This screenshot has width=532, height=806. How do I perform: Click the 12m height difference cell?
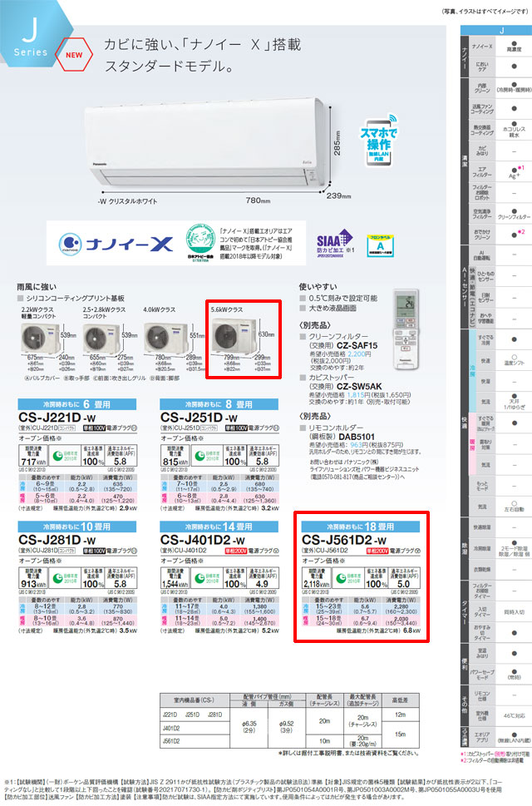coord(401,715)
